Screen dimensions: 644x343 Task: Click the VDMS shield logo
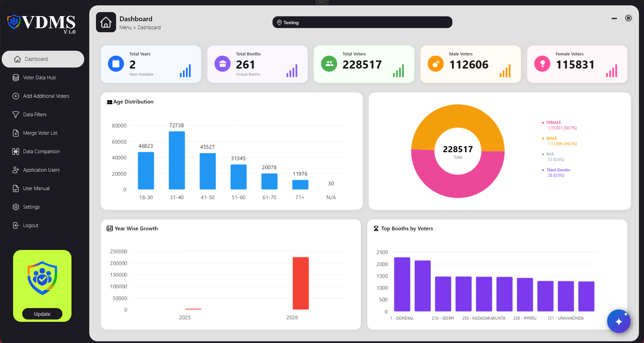pos(14,22)
